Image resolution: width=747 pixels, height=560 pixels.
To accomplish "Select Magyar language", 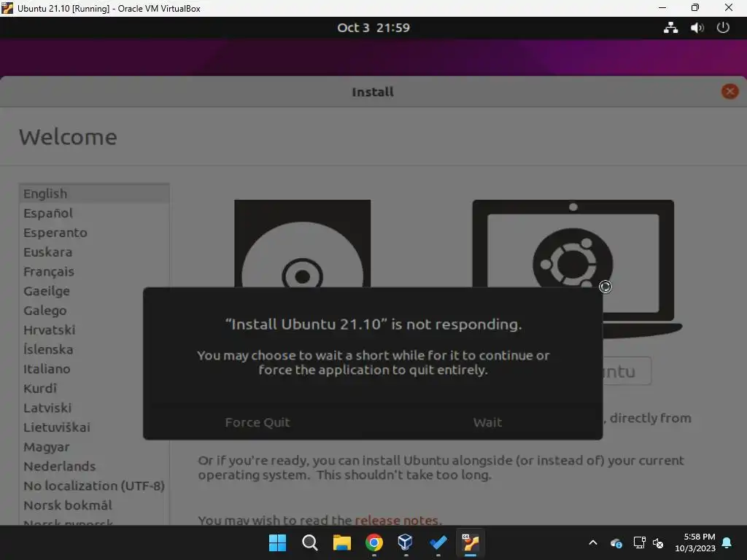I will (94, 447).
